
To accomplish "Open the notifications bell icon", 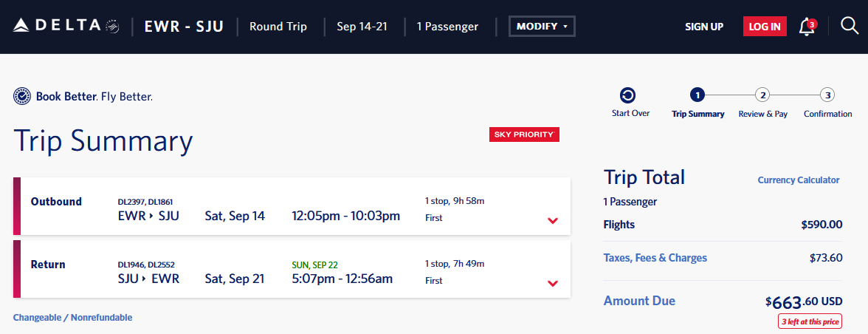I will pos(807,27).
